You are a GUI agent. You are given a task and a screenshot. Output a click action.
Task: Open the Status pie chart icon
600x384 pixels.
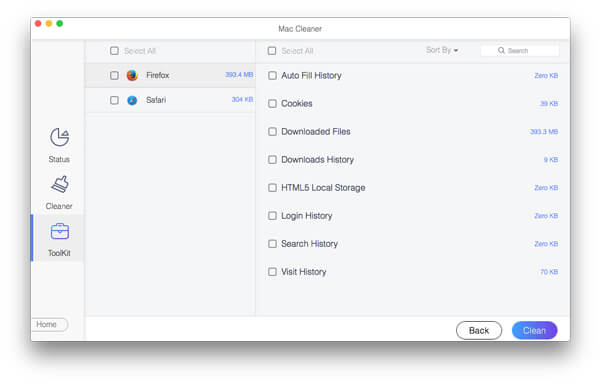60,137
